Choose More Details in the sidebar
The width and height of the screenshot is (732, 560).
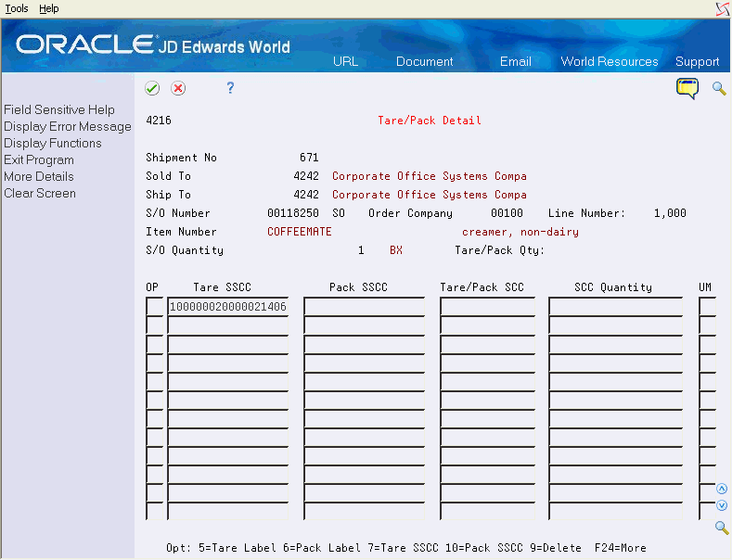[39, 176]
